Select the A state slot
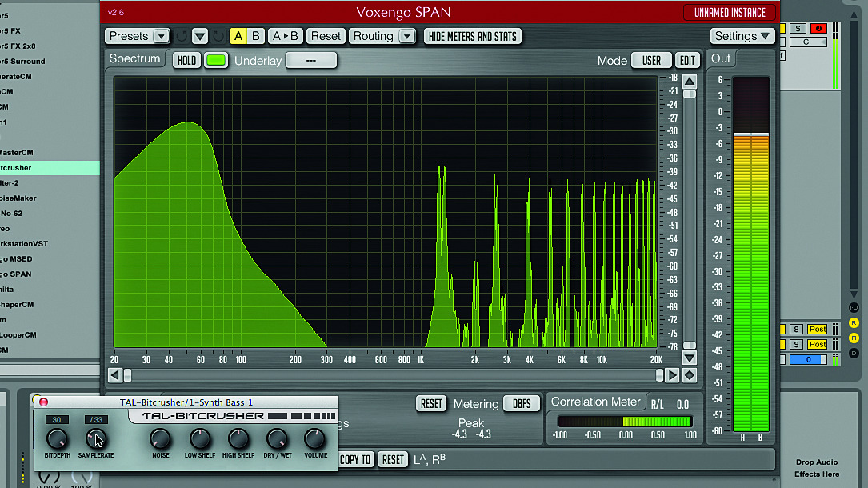 coord(238,37)
